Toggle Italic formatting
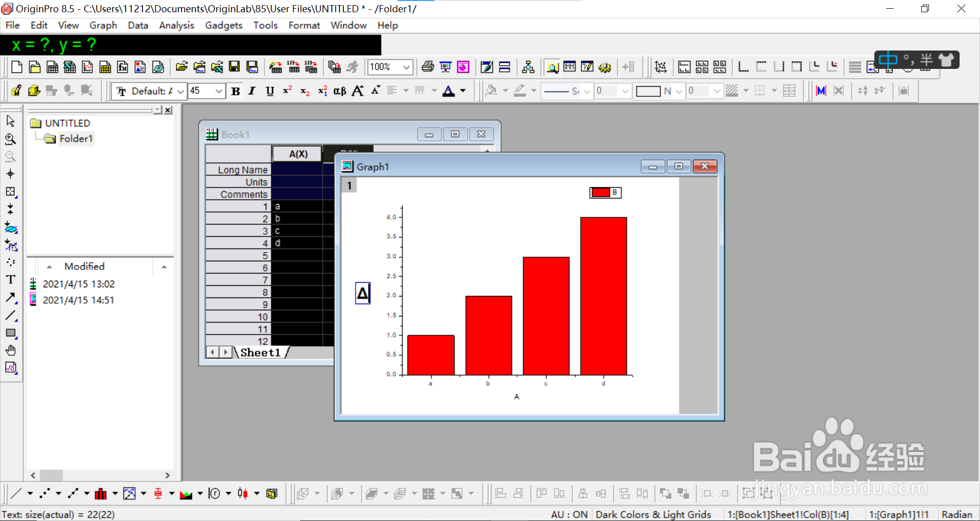This screenshot has width=980, height=521. pos(252,91)
